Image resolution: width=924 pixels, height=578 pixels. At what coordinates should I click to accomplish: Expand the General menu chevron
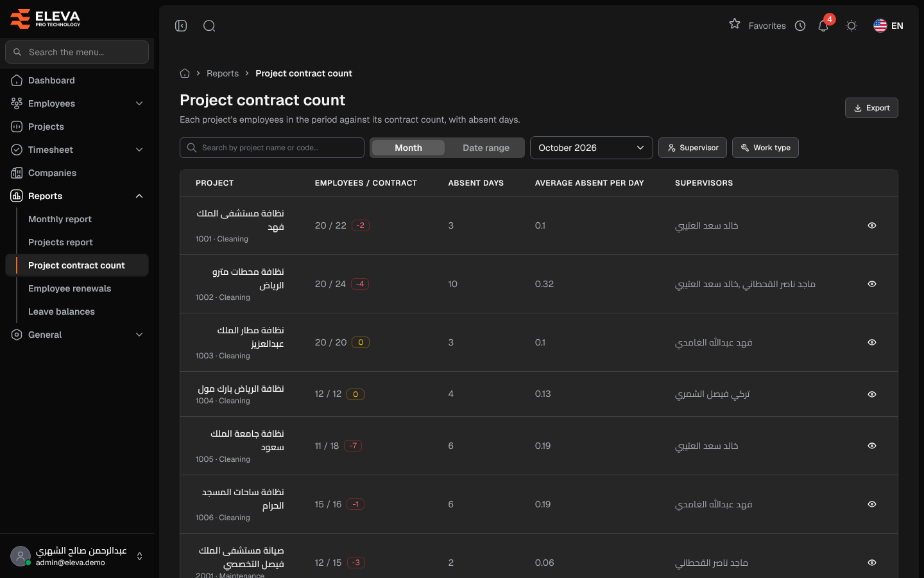tap(139, 335)
